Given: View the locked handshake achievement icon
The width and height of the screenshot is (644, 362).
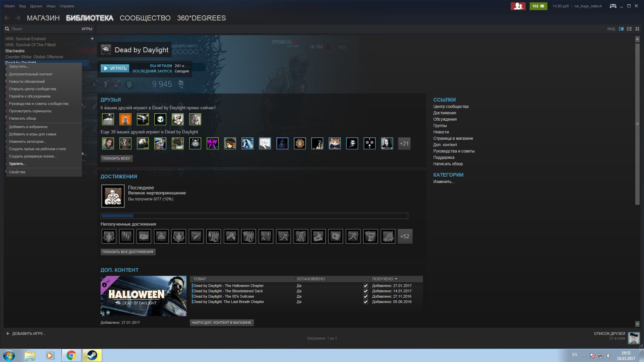Looking at the screenshot, I should [x=231, y=236].
